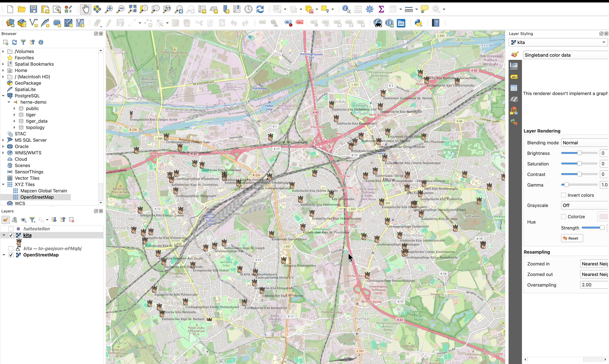Click the Zoom to Native Resolution 1:1 icon
The image size is (609, 364).
pos(167,9)
